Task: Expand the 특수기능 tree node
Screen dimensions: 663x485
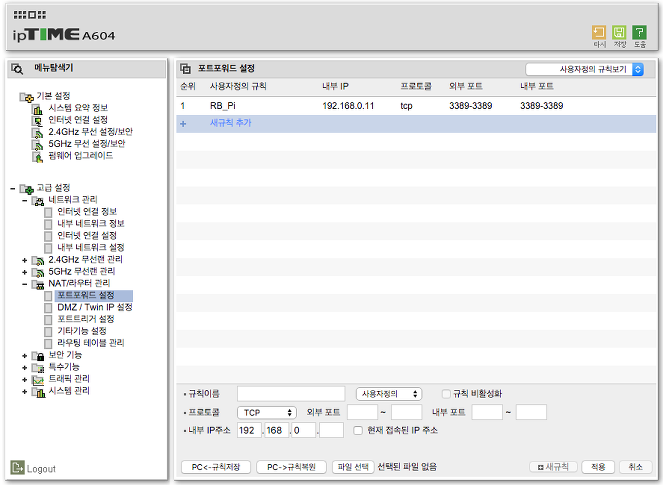Action: pyautogui.click(x=25, y=368)
